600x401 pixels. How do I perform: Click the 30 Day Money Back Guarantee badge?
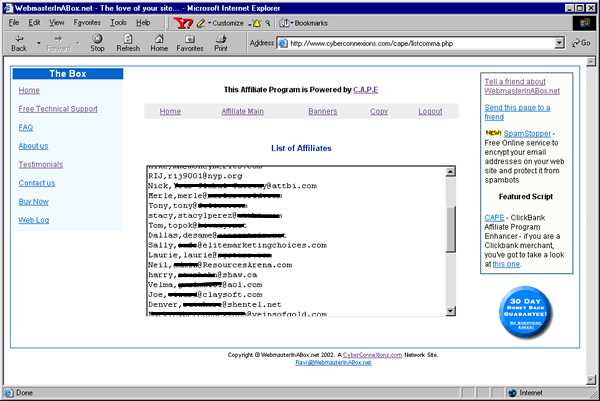point(526,313)
